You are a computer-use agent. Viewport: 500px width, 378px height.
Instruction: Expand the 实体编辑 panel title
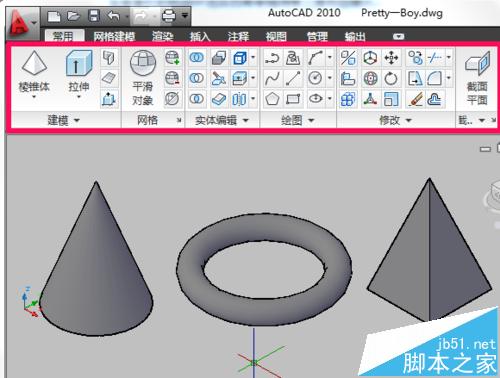[x=222, y=120]
